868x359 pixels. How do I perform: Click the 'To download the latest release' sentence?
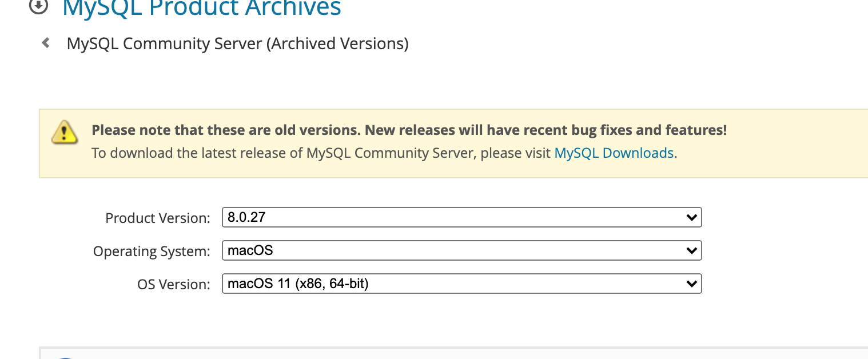tap(320, 153)
